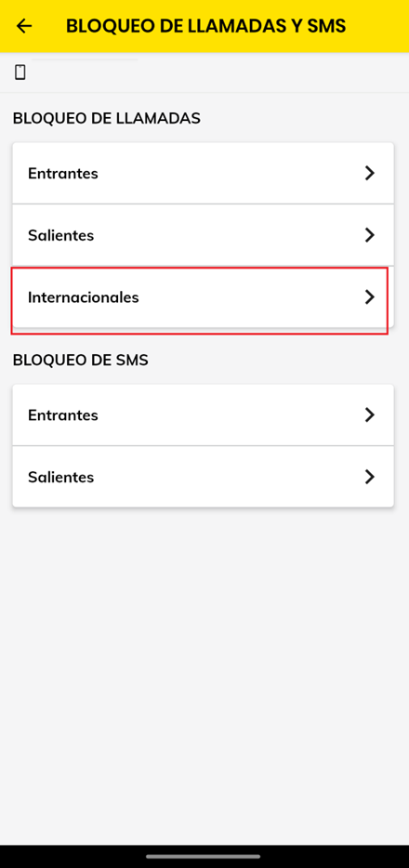This screenshot has height=868, width=409.
Task: Select Salientes text in call blocking list
Action: point(60,235)
